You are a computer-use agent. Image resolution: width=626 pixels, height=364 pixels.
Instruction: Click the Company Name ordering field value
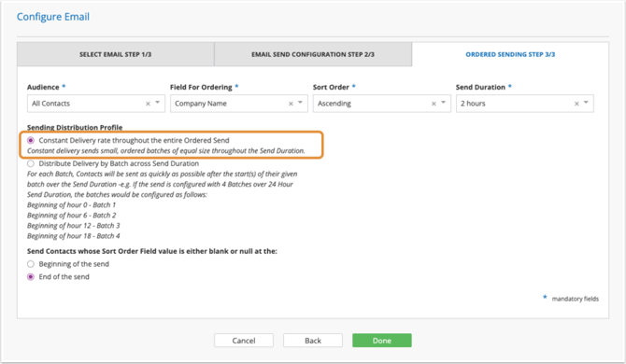[201, 104]
